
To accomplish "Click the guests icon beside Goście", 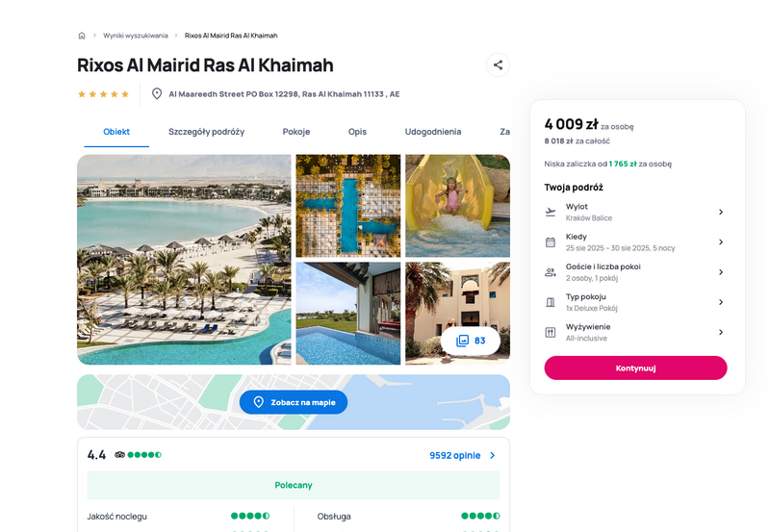I will point(551,272).
